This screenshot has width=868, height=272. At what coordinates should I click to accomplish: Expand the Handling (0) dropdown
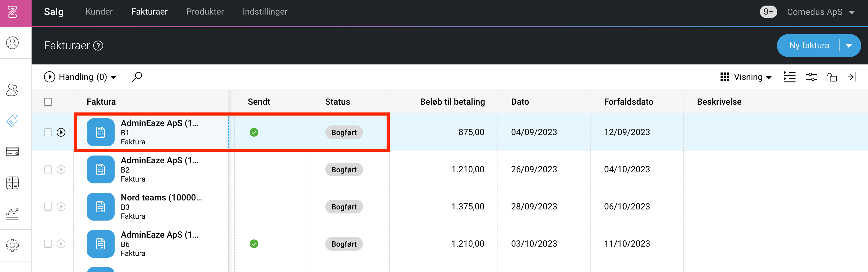tap(80, 77)
